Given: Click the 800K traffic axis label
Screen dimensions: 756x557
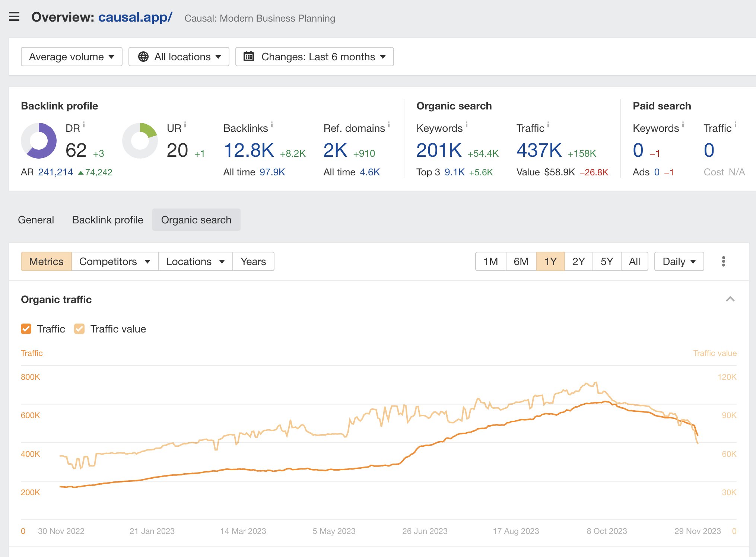Looking at the screenshot, I should 30,377.
